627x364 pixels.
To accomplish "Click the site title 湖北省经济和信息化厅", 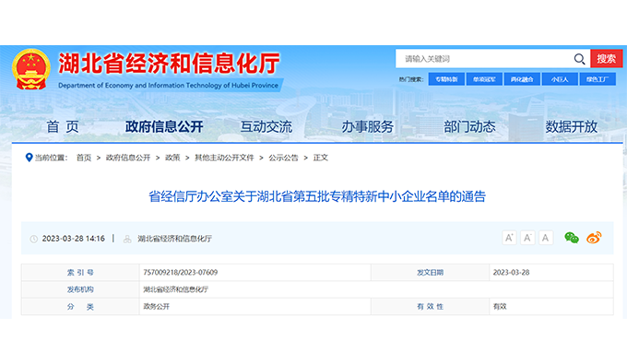I will tap(169, 64).
